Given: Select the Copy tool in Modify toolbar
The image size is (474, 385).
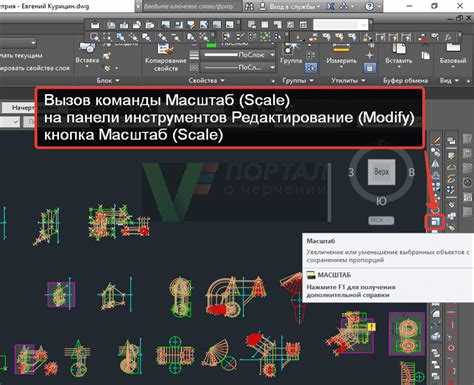Looking at the screenshot, I should [436, 152].
